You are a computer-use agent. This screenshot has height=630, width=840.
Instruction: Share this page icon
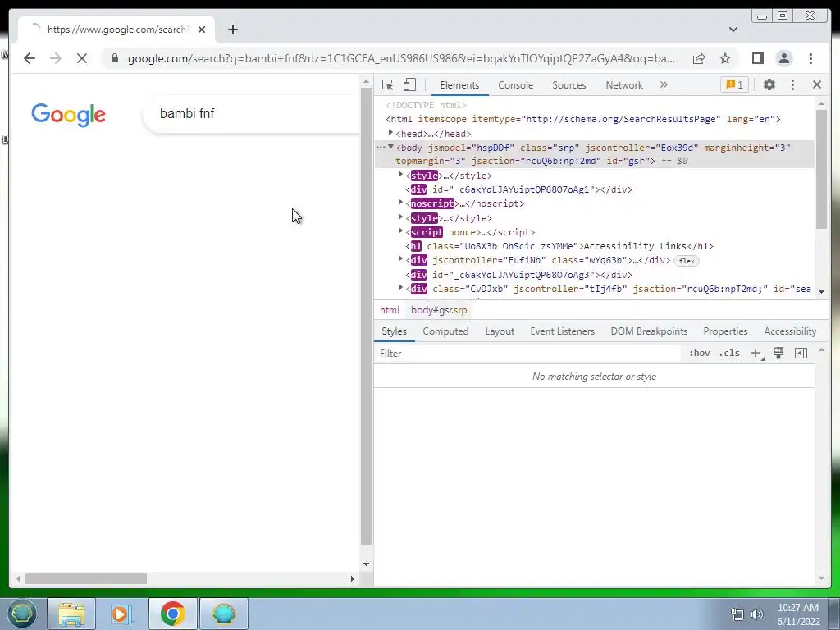[699, 58]
